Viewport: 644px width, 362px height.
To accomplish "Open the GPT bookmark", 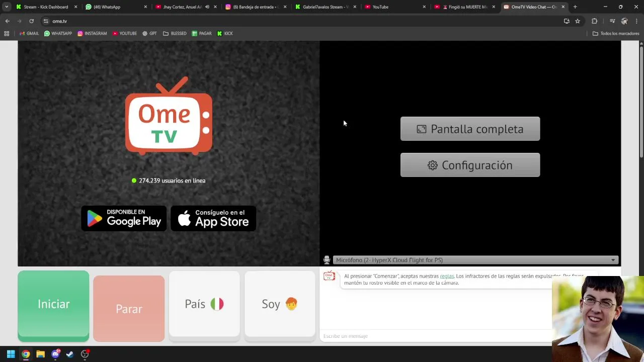I will pos(149,33).
